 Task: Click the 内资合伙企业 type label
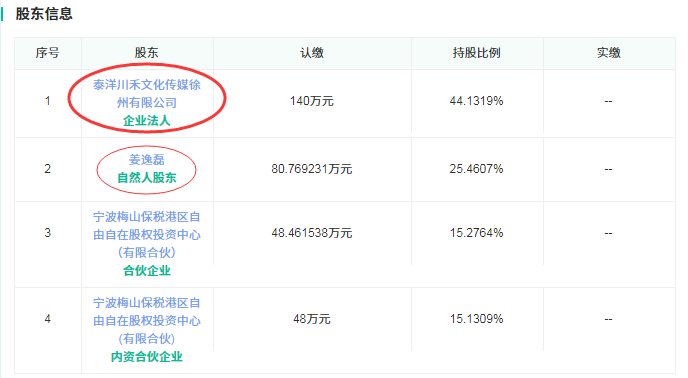coord(147,356)
